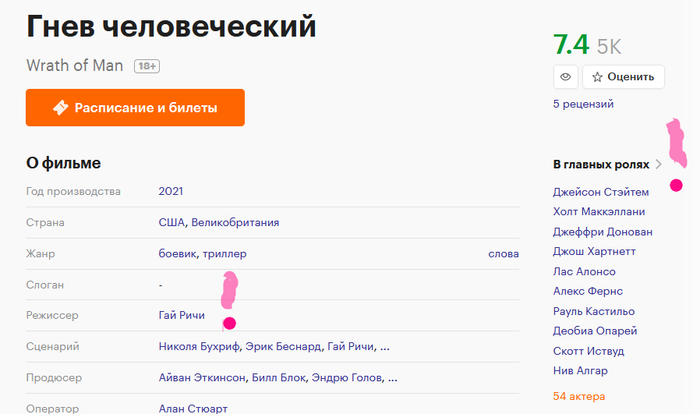Expand the truncated Продюсер list
This screenshot has width=700, height=414.
392,379
